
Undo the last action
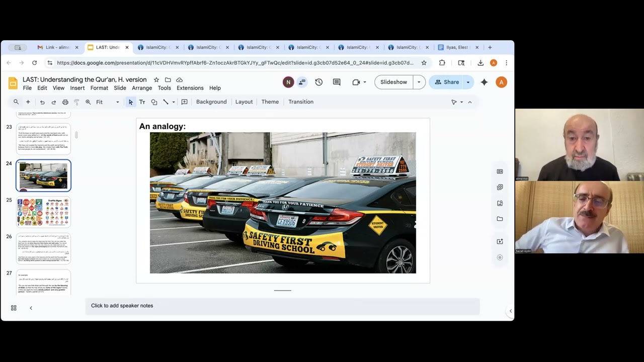(42, 102)
